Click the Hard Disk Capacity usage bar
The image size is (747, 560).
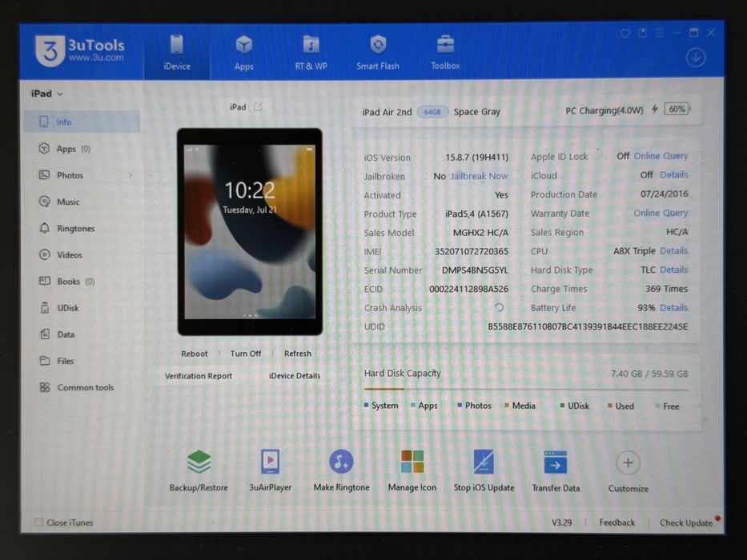point(526,390)
